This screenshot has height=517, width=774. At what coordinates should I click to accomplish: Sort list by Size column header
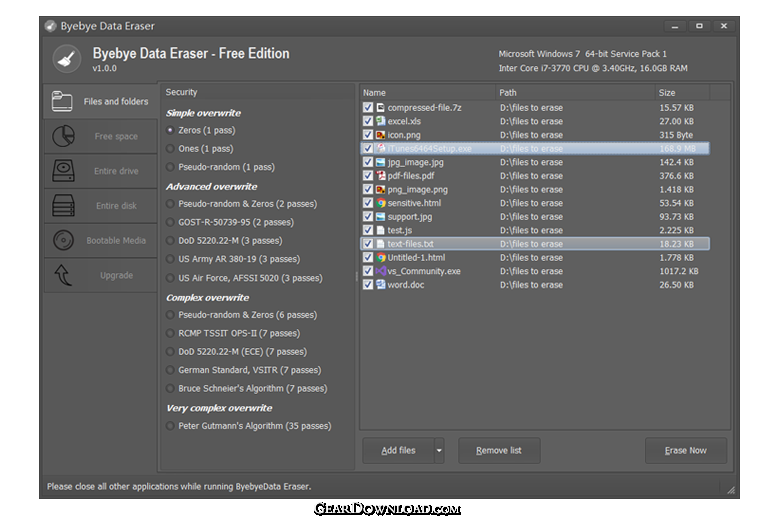tap(682, 92)
